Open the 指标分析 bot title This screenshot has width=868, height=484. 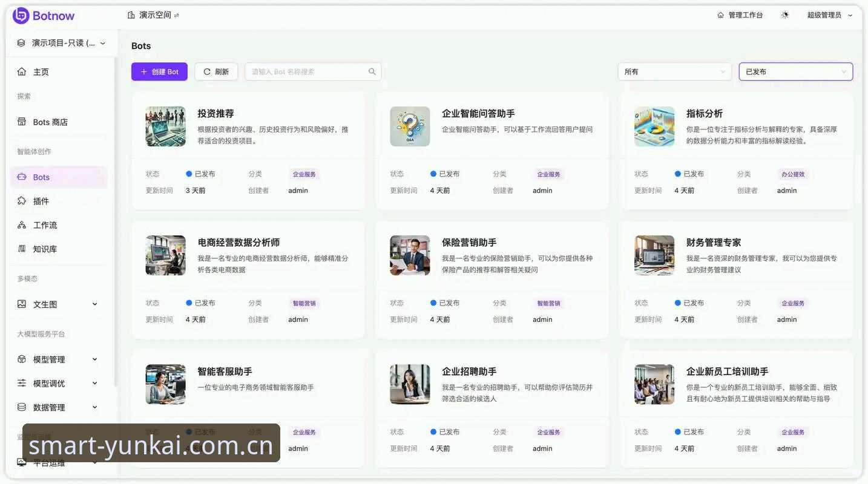pyautogui.click(x=705, y=114)
